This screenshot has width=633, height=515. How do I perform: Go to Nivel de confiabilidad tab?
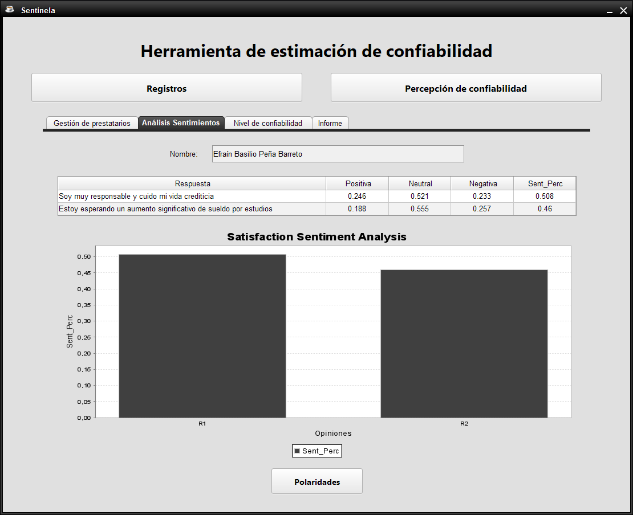[267, 123]
